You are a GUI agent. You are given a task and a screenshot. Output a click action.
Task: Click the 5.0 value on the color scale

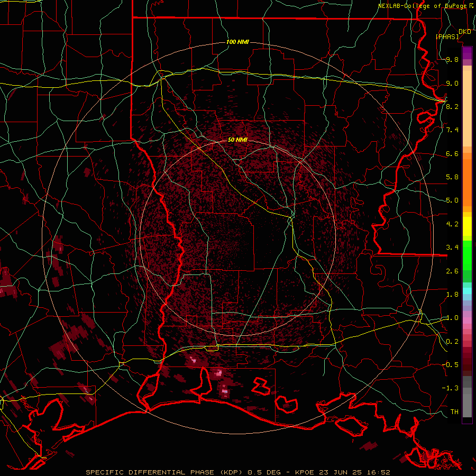pos(452,200)
